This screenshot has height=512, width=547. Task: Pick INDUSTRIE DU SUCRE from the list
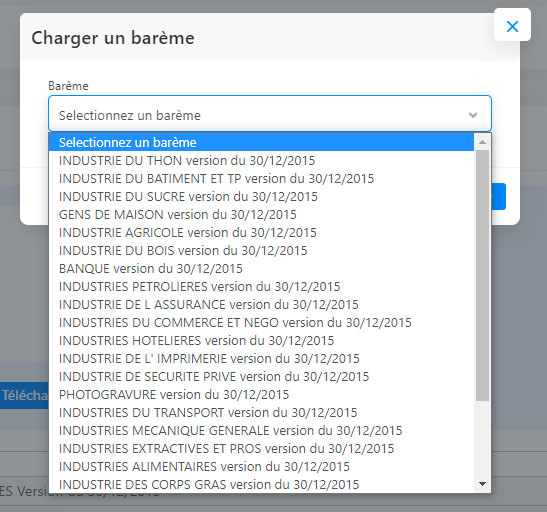[x=261, y=196]
